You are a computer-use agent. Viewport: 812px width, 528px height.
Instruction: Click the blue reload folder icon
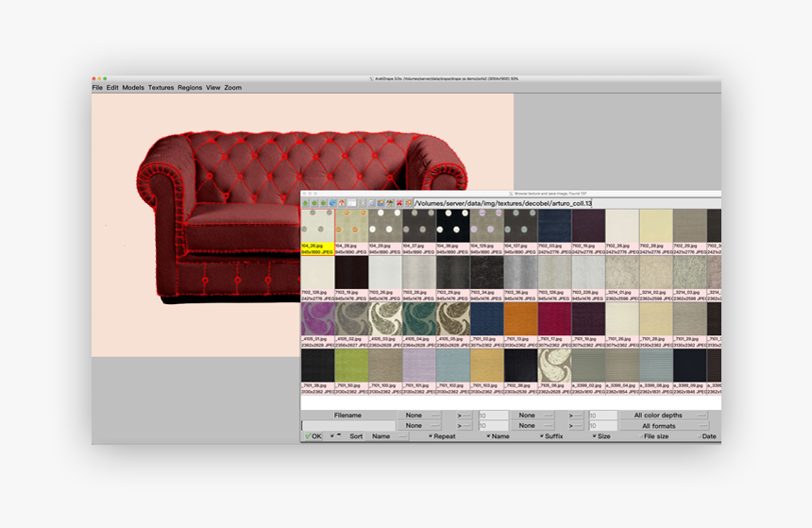332,203
